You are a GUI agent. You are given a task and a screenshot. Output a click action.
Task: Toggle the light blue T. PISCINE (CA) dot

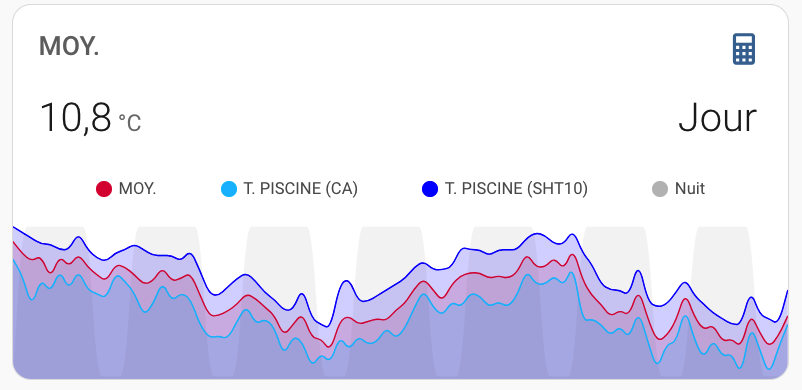click(229, 189)
